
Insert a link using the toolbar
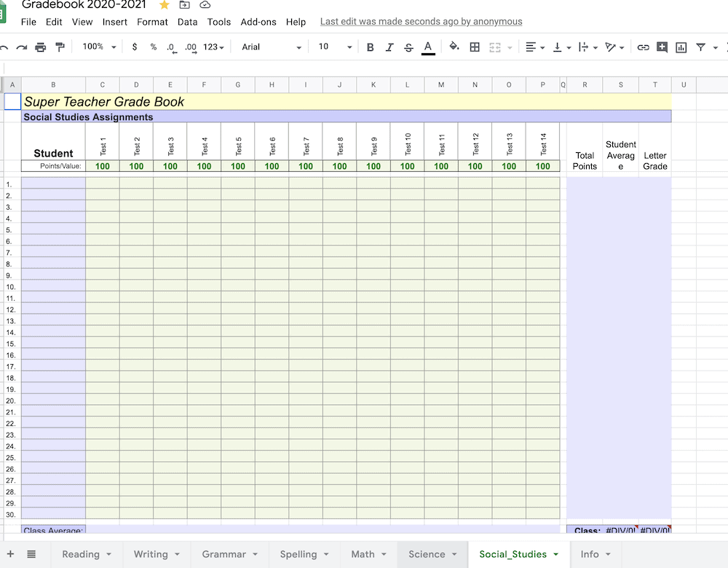coord(643,47)
